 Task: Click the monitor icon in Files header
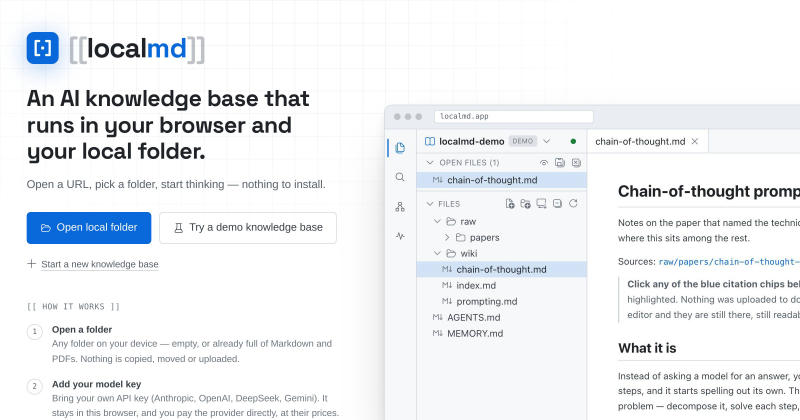pos(541,204)
